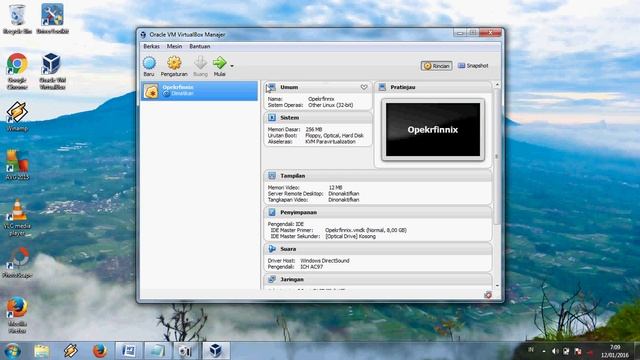Click the Penyimpanan section header text
The image size is (640, 360).
(298, 212)
